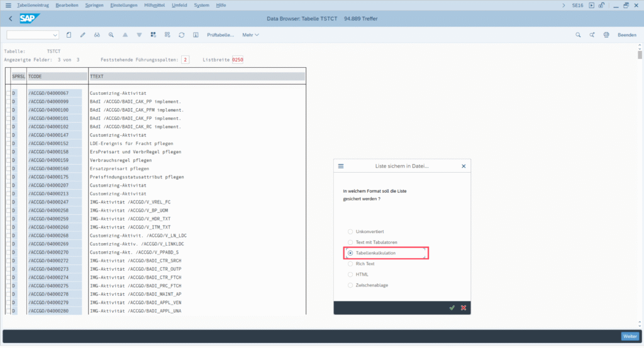Click the Weiter button in status bar
The image size is (644, 348).
click(630, 337)
